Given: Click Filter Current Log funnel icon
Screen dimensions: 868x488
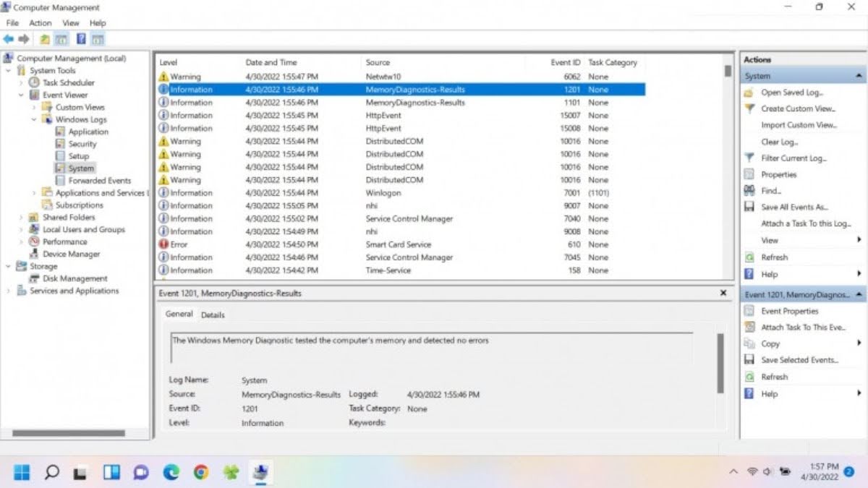Looking at the screenshot, I should [x=749, y=158].
